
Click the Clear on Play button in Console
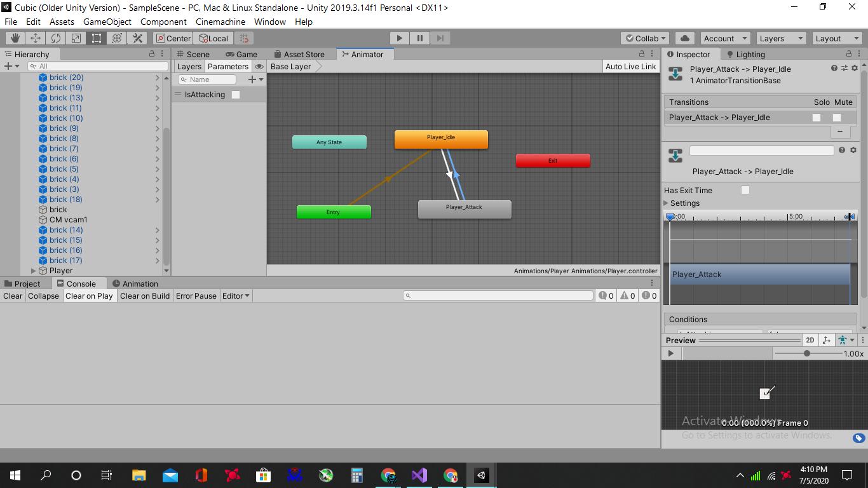pos(90,295)
